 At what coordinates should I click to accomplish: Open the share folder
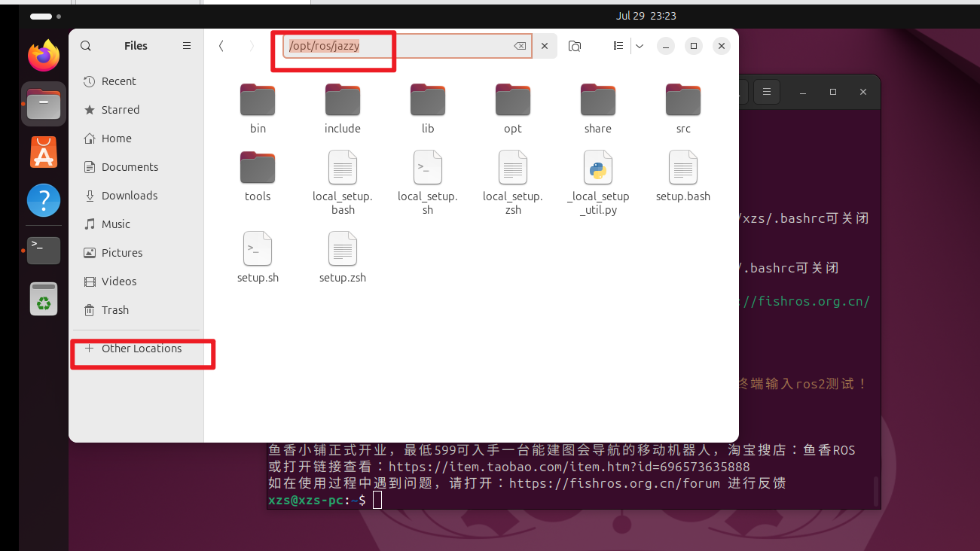(x=598, y=108)
